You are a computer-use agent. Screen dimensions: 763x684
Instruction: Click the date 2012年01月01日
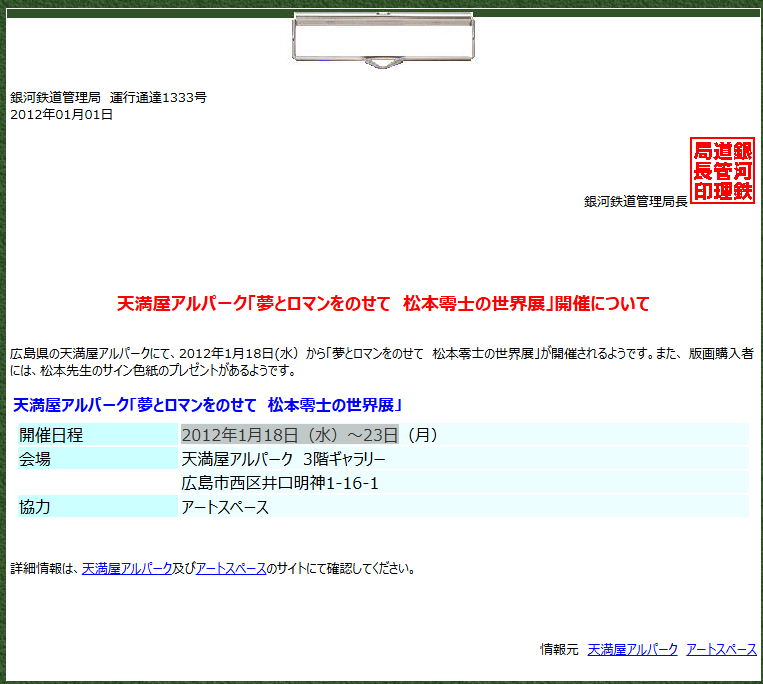(61, 114)
